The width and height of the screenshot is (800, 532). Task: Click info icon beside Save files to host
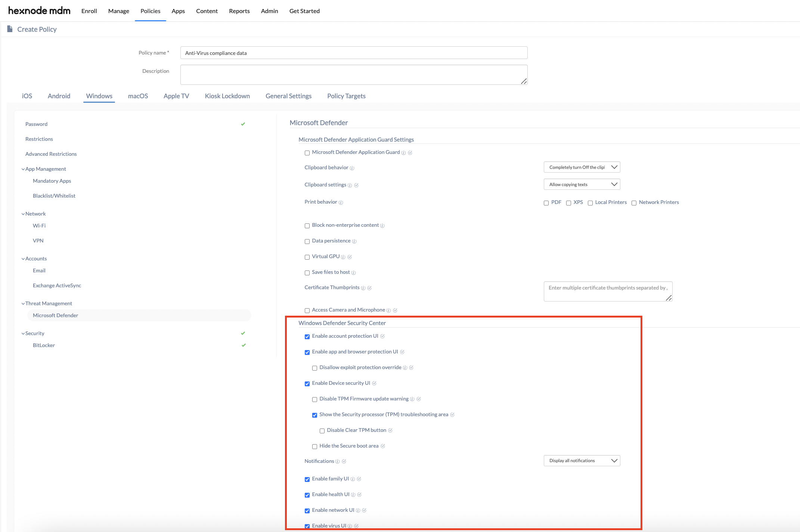click(x=353, y=273)
